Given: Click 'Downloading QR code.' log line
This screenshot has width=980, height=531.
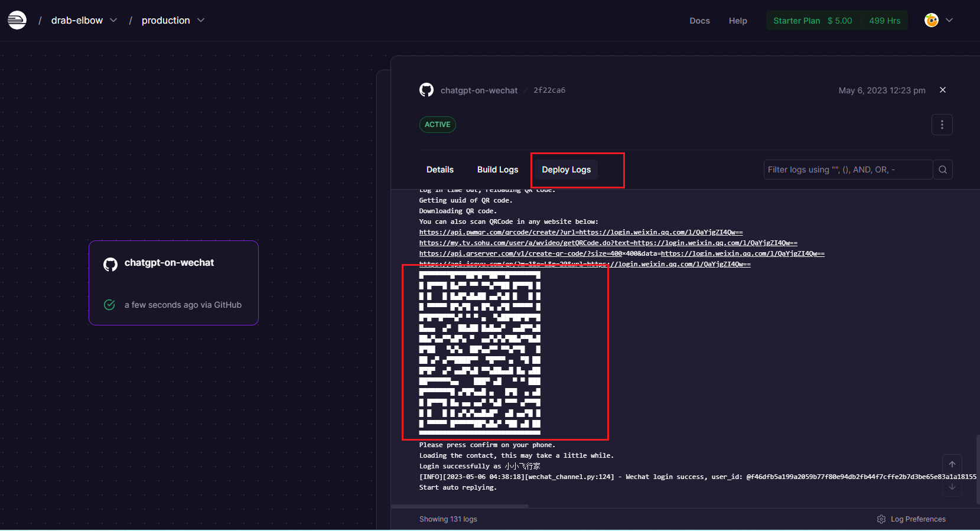Looking at the screenshot, I should coord(458,211).
